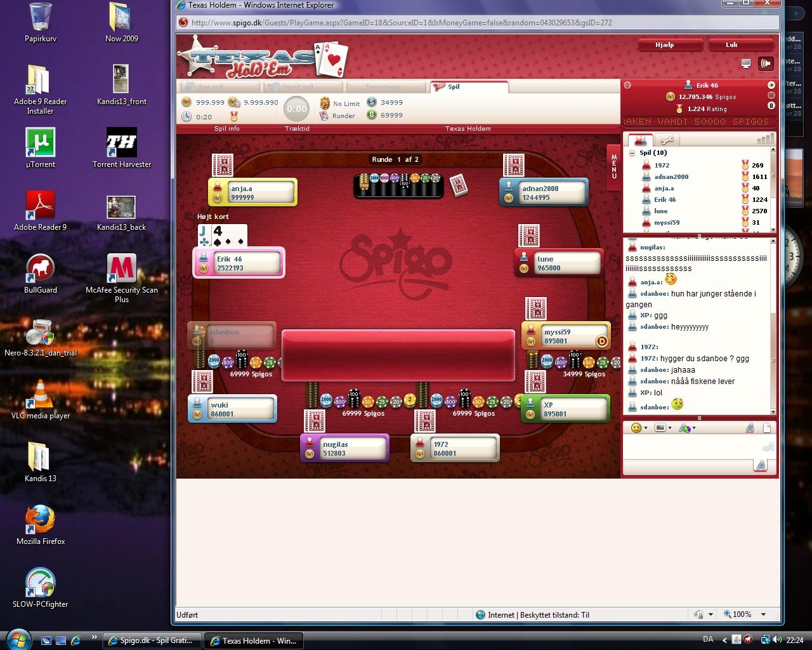
Task: Click the blank page clear icon
Action: pyautogui.click(x=766, y=428)
